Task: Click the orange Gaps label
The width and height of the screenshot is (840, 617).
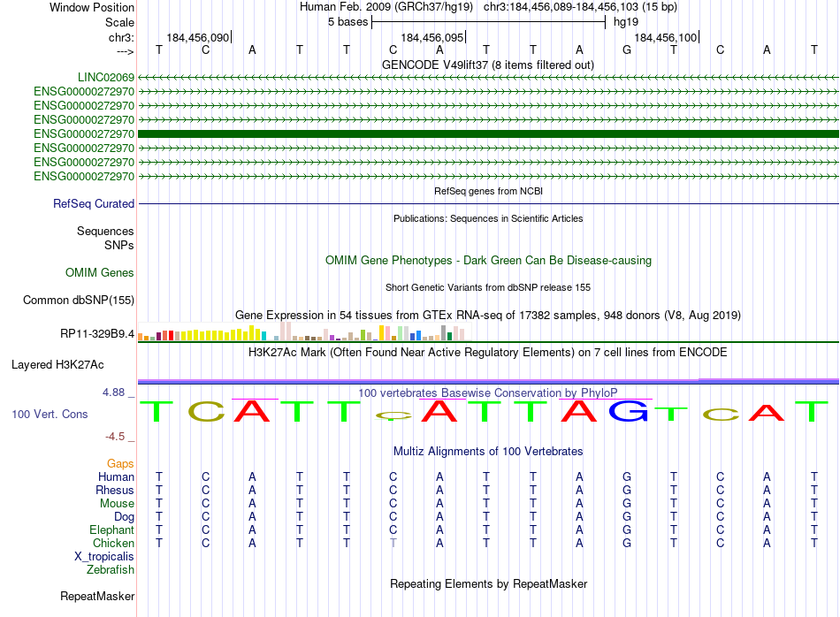Action: (120, 463)
